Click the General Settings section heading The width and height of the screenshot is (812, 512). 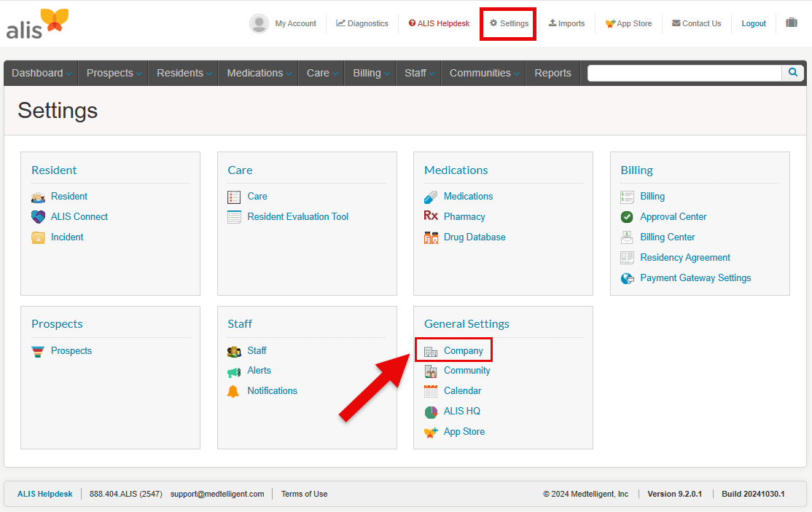(x=466, y=324)
